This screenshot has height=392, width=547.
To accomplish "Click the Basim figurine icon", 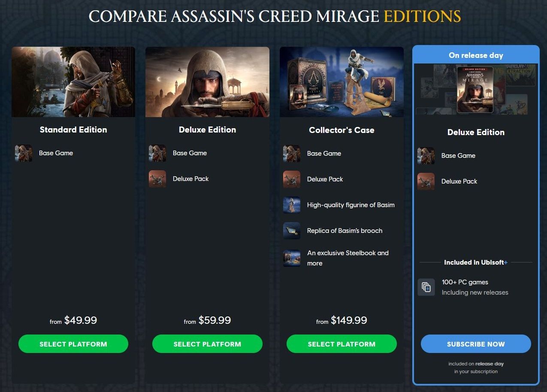I will [x=292, y=205].
